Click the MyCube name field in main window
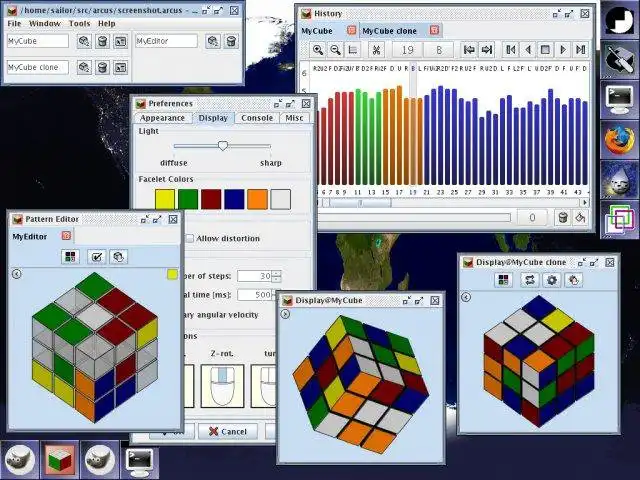This screenshot has width=640, height=480. (38, 41)
